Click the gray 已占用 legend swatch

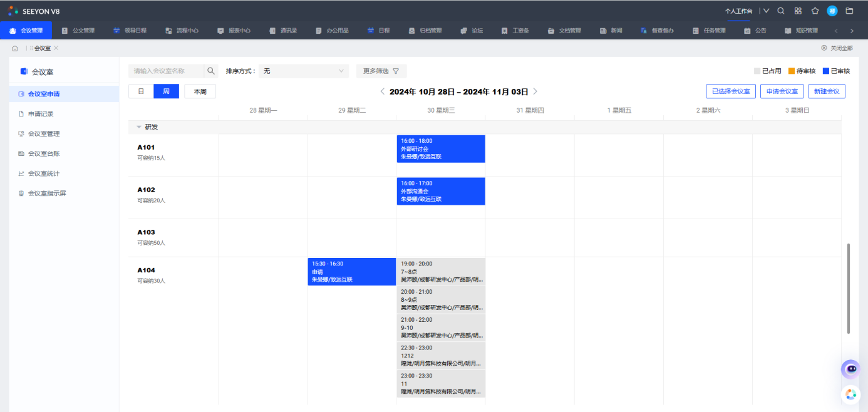click(x=757, y=71)
